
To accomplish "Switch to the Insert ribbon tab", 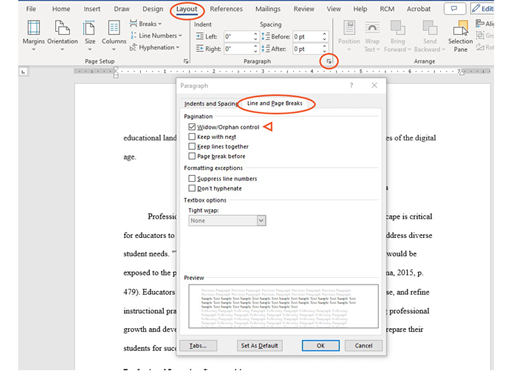I will [92, 9].
